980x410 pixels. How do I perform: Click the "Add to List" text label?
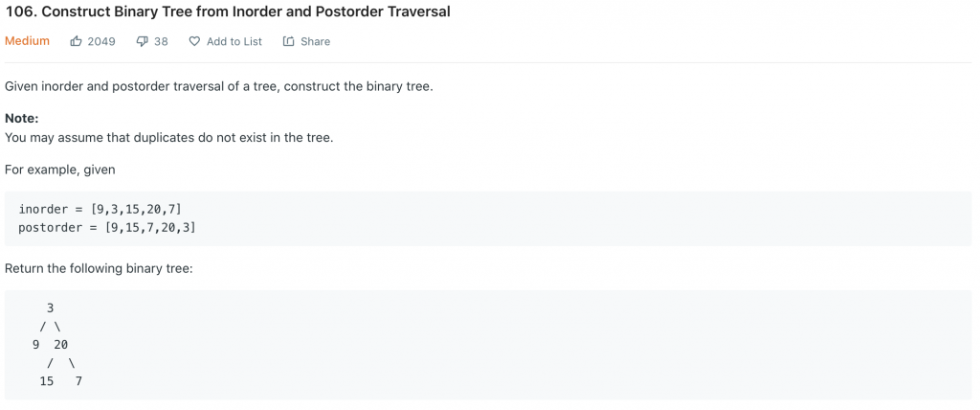(x=234, y=41)
